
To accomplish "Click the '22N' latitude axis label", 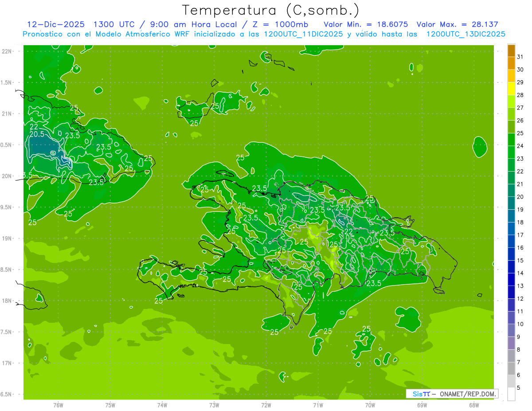I will 6,51.
